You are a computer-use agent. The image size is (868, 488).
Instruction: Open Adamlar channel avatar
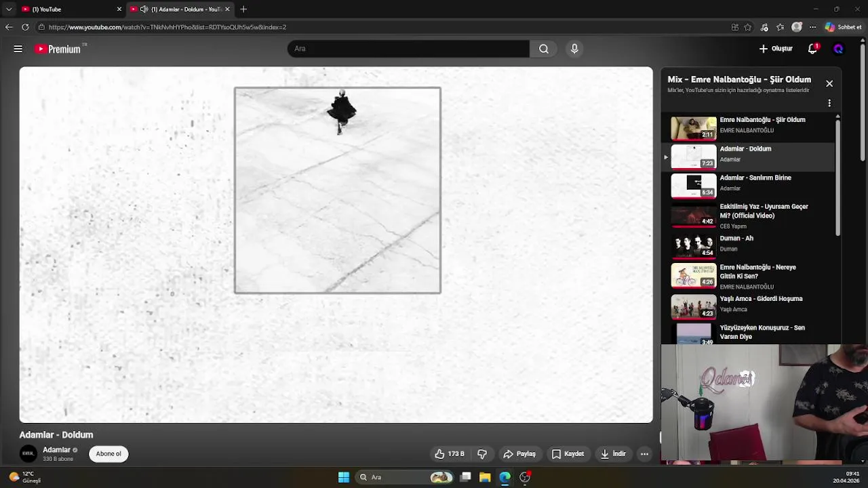tap(28, 453)
